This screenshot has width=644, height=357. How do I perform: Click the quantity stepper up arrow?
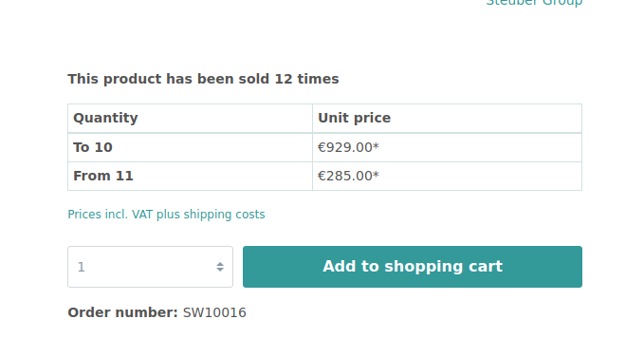[220, 264]
